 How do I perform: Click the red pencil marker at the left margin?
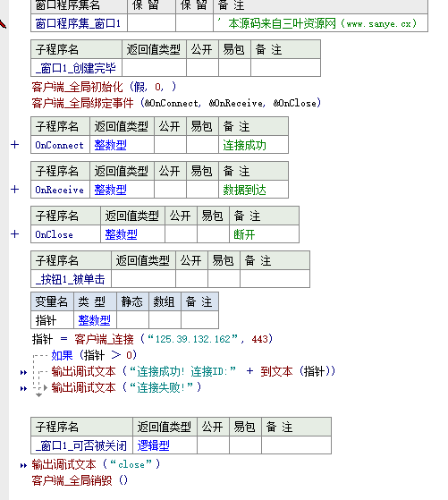click(3, 23)
